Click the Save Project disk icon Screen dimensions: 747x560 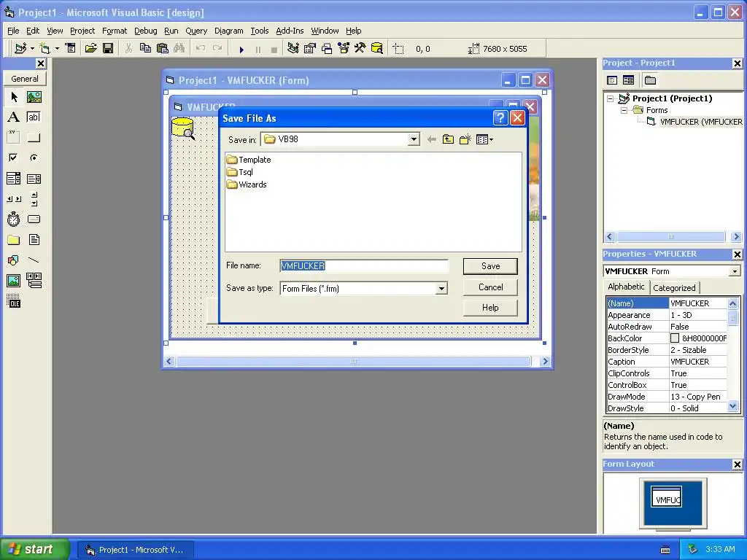tap(108, 49)
